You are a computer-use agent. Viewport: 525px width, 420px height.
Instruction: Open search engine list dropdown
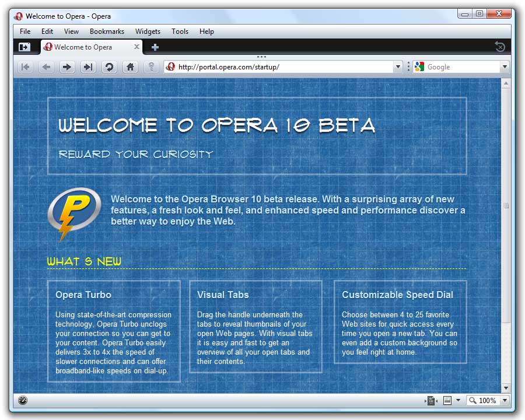[505, 66]
